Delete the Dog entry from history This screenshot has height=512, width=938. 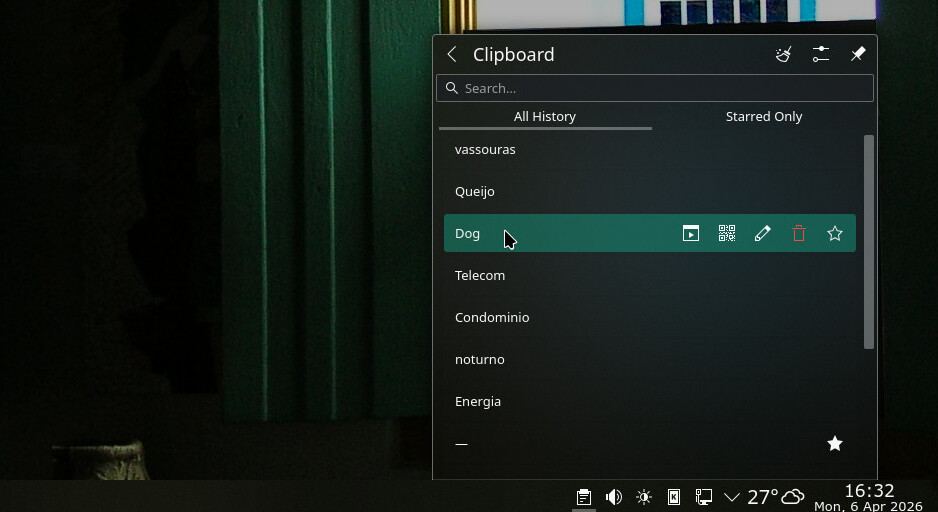[x=799, y=233]
